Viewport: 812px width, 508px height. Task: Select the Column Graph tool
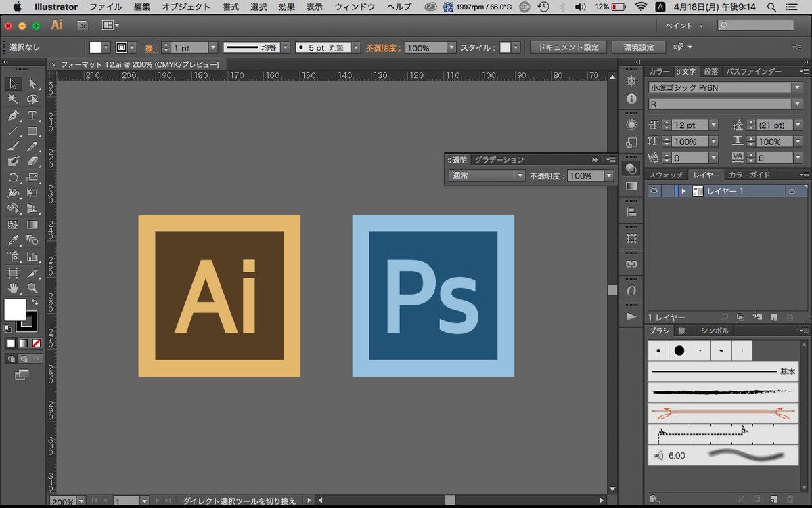pos(32,257)
